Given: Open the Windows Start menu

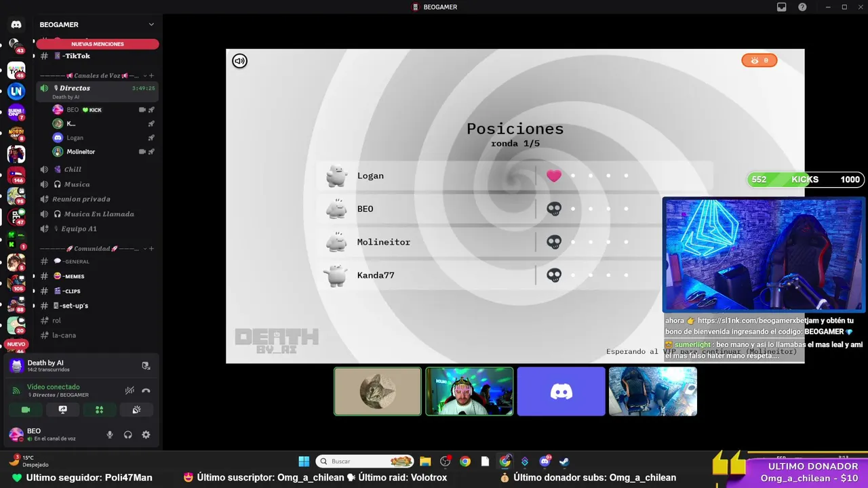Looking at the screenshot, I should click(304, 462).
